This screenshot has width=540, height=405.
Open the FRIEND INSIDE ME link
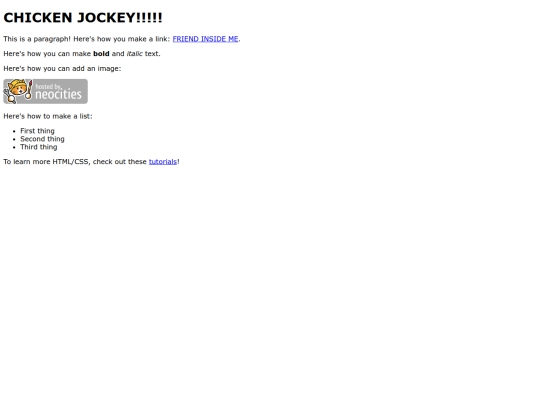point(205,39)
